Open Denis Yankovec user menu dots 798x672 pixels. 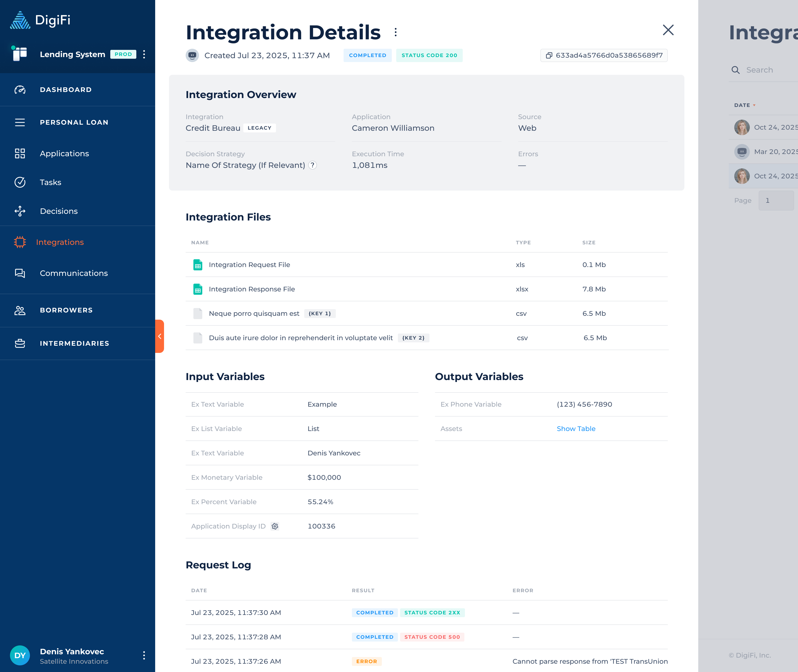click(144, 655)
